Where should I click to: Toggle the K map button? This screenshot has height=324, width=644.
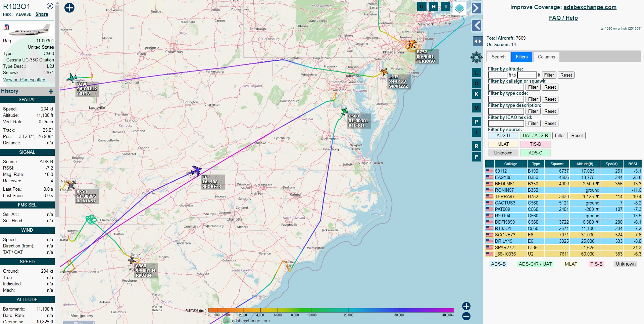click(x=477, y=94)
